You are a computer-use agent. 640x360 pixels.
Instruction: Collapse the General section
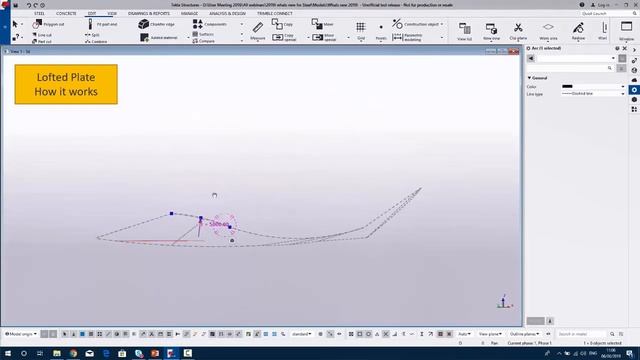click(529, 78)
